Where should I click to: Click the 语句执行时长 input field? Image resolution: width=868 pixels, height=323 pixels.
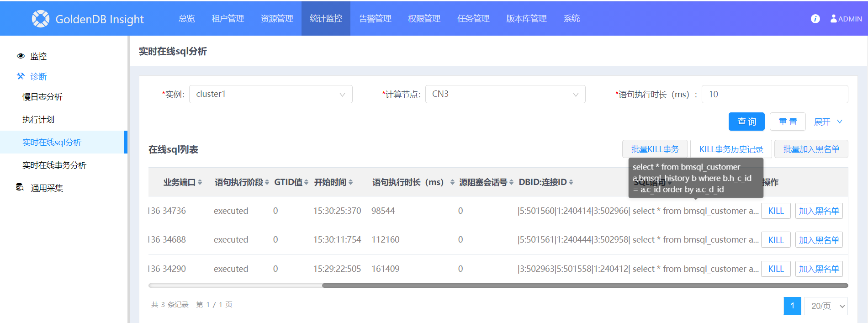775,94
